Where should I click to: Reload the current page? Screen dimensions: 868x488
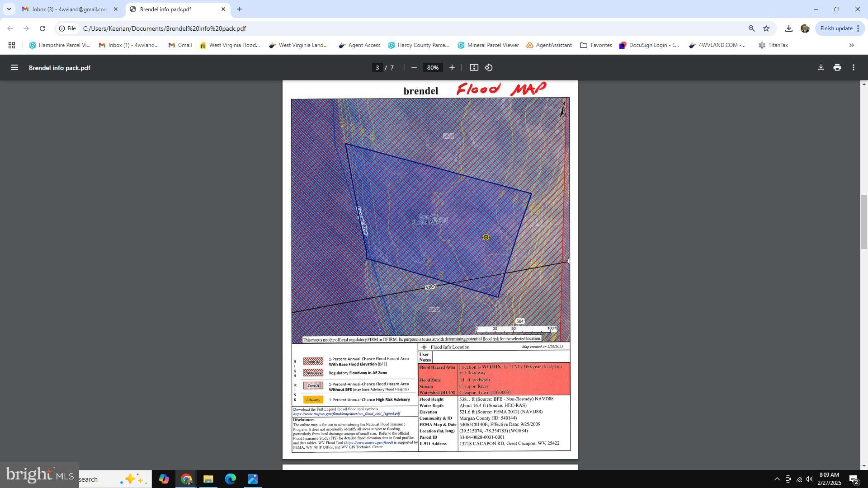pos(42,28)
